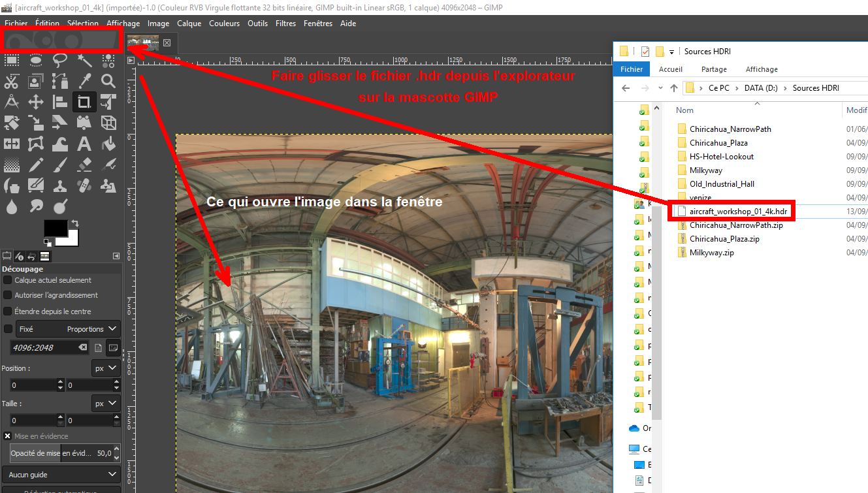The image size is (868, 493).
Task: Enable 'Calque actuel seulement' checkbox
Action: click(x=8, y=279)
